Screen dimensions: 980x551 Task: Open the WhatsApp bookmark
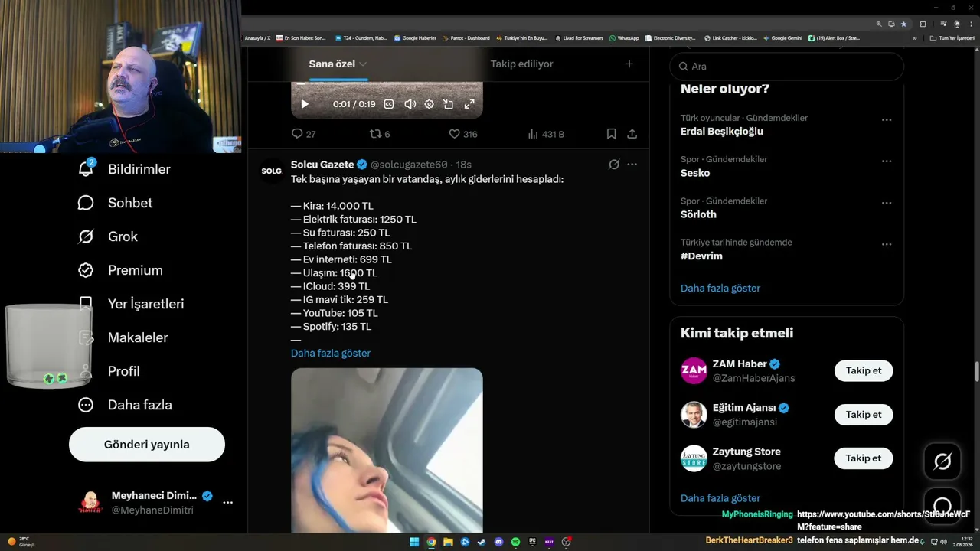[x=624, y=38]
